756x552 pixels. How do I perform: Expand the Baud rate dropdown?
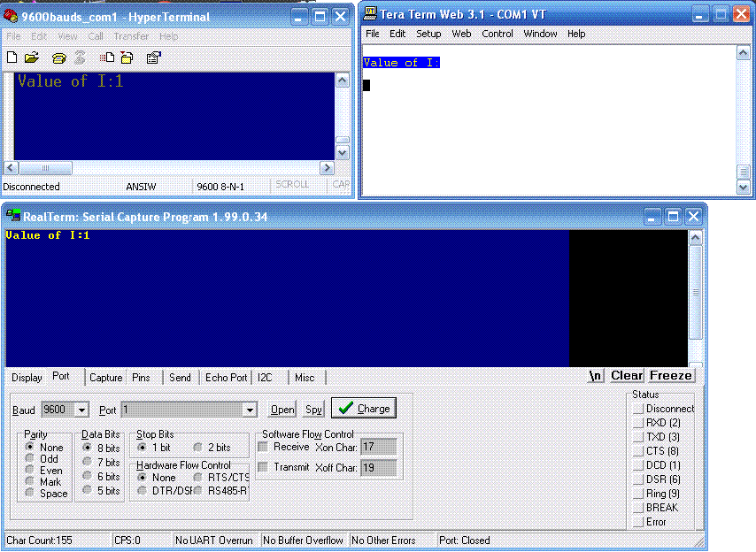tap(82, 410)
